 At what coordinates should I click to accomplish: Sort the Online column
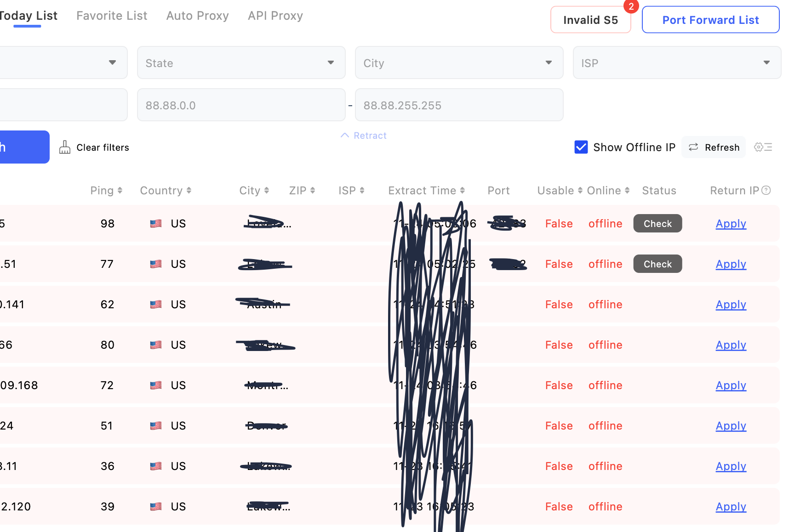point(627,191)
